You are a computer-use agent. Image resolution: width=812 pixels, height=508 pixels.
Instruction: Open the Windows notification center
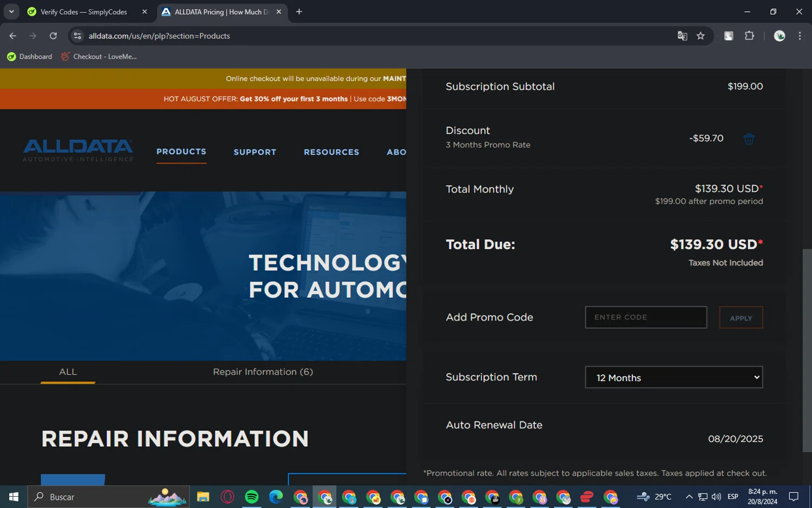pyautogui.click(x=794, y=497)
